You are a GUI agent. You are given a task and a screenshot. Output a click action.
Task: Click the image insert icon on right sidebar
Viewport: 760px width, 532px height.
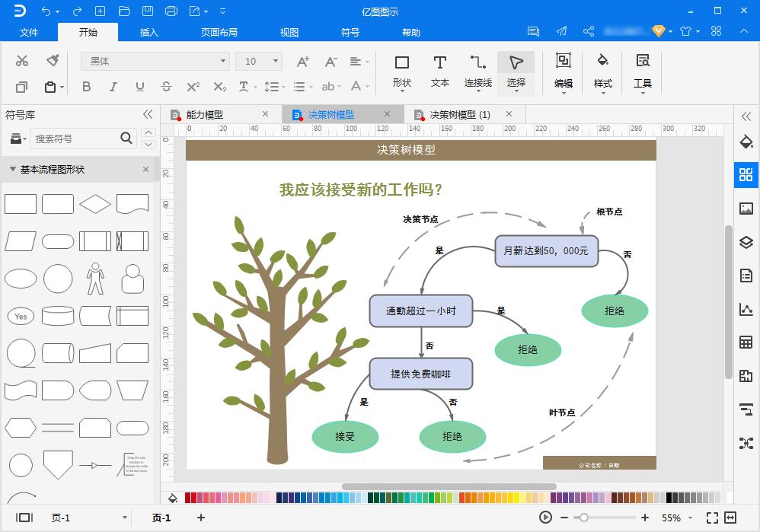[x=747, y=209]
